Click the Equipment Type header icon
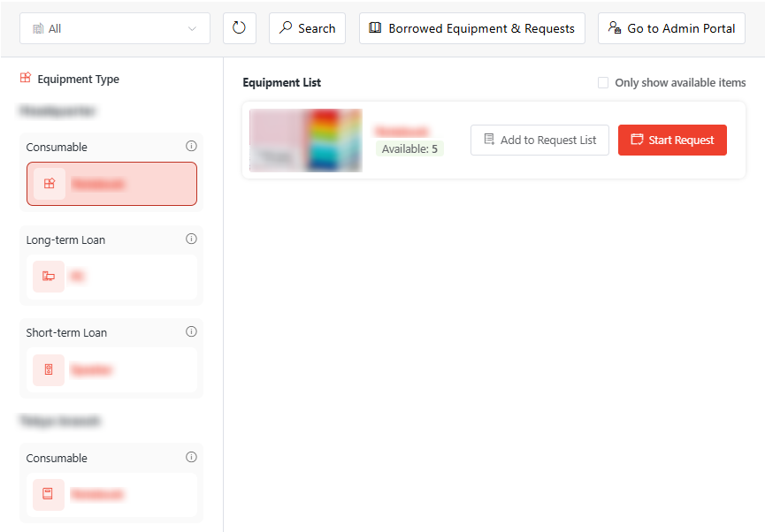 point(26,79)
